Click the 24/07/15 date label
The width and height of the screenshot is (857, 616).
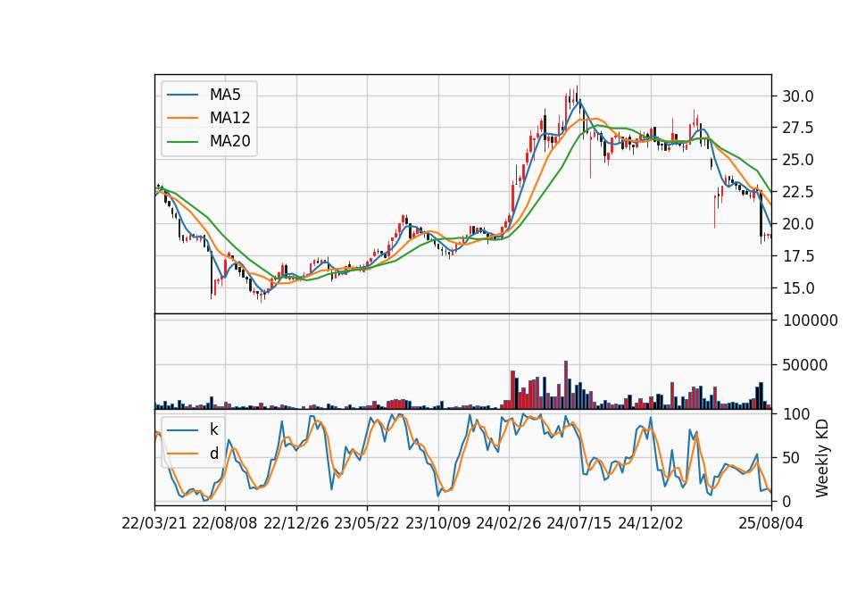(x=579, y=523)
